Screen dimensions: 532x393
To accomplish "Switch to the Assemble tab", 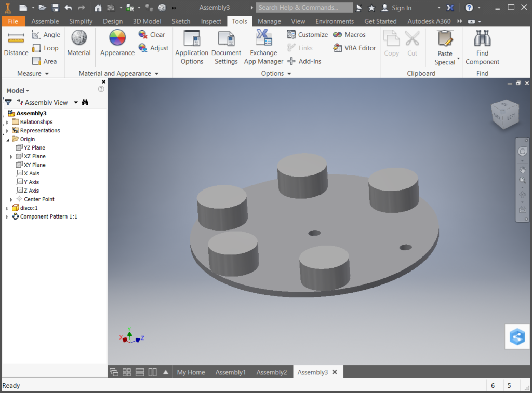I will click(x=45, y=21).
